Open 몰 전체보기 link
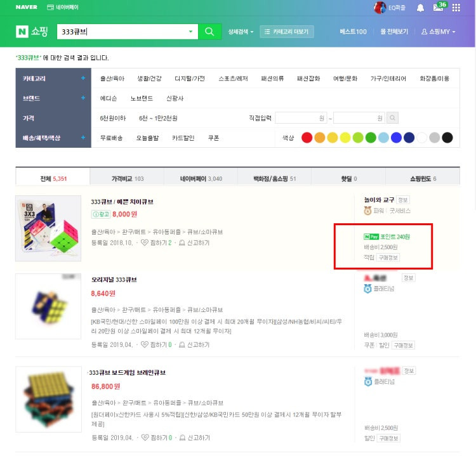476x456 pixels. coord(394,32)
